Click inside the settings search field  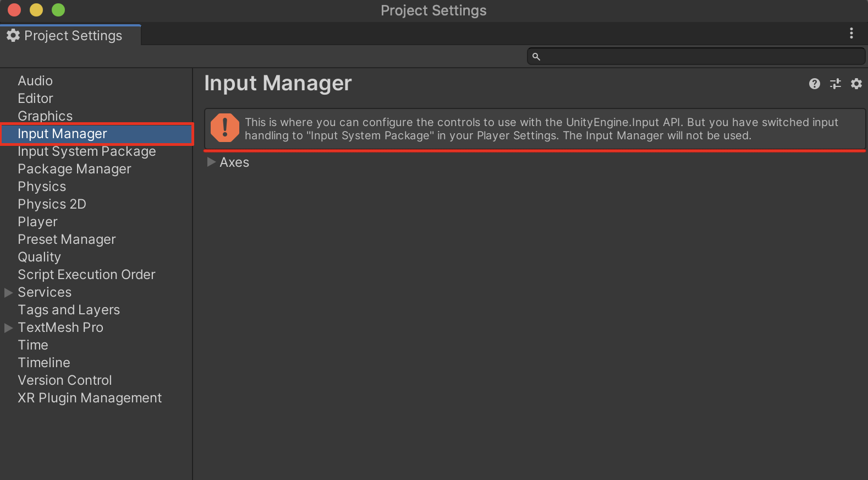pyautogui.click(x=699, y=57)
